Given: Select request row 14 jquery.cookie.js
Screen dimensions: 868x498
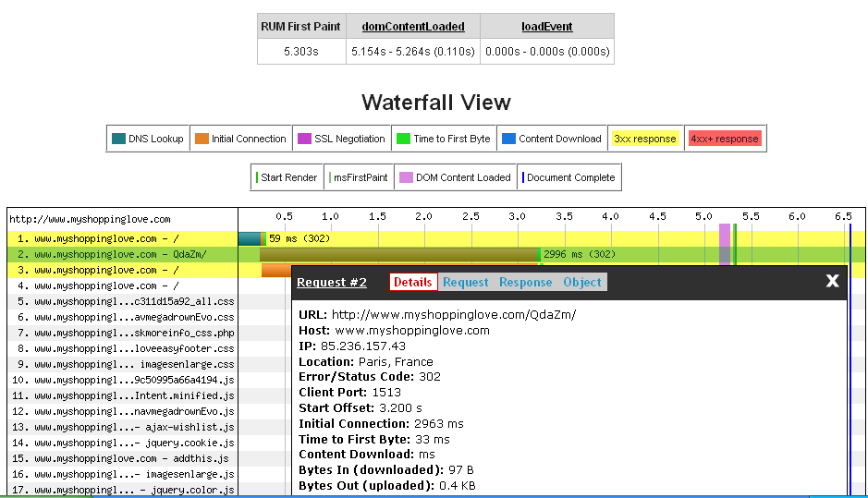Looking at the screenshot, I should point(122,443).
